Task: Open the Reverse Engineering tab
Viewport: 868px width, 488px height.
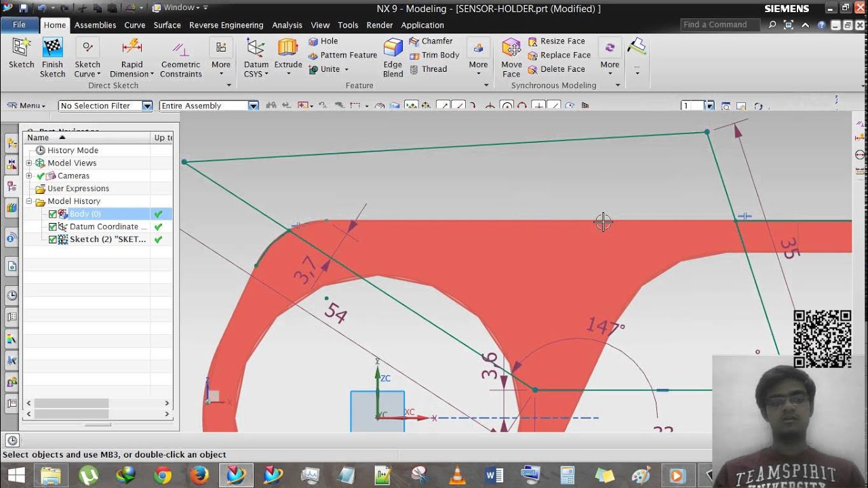Action: tap(226, 25)
